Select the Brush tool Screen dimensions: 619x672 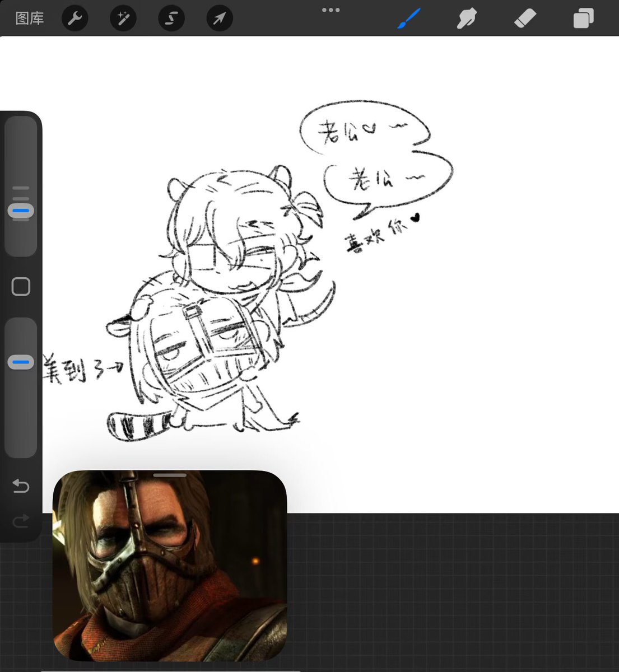point(409,18)
